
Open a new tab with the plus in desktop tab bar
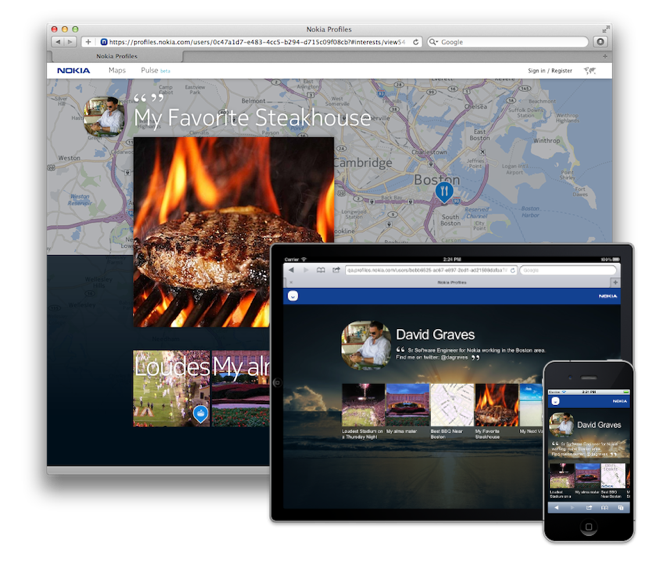(x=605, y=56)
